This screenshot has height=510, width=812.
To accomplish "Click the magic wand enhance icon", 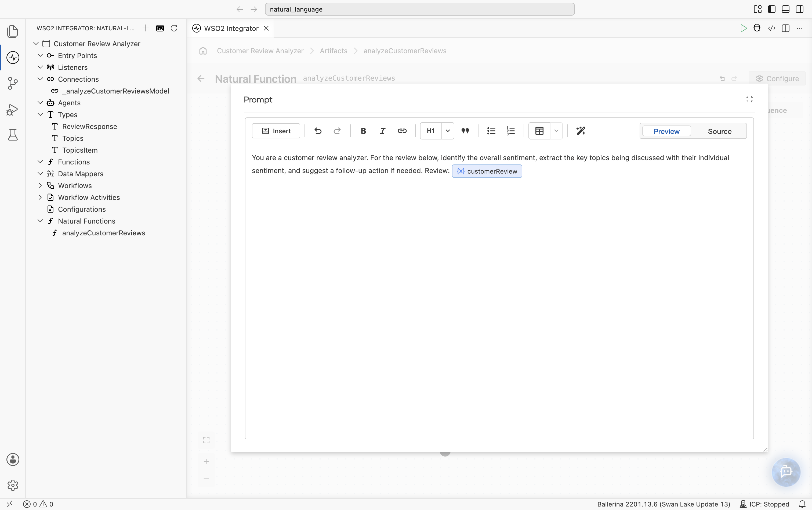I will pos(581,131).
